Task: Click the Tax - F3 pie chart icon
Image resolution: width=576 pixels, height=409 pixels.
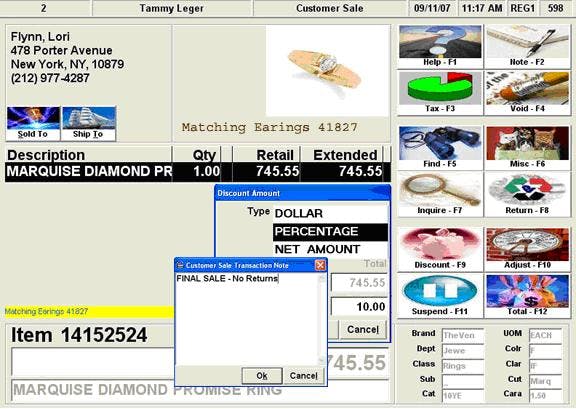Action: 440,93
